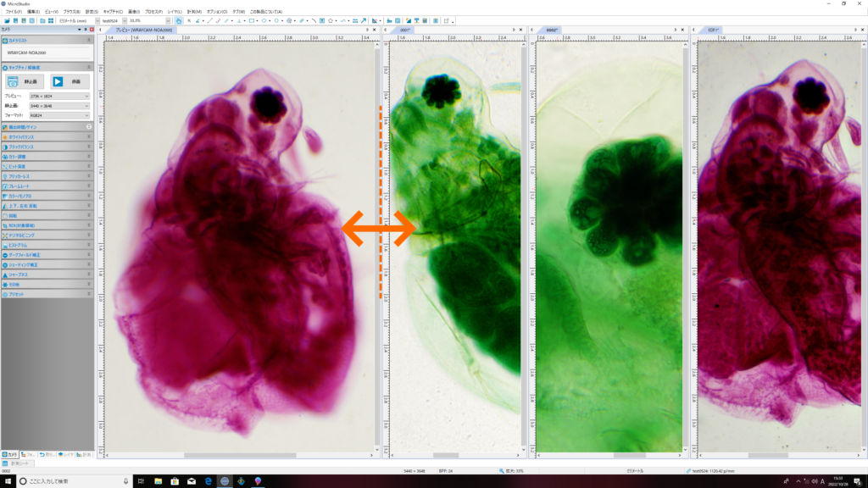The width and height of the screenshot is (868, 488).
Task: Select the arrow annotation tool in toolbar
Action: pos(363,21)
